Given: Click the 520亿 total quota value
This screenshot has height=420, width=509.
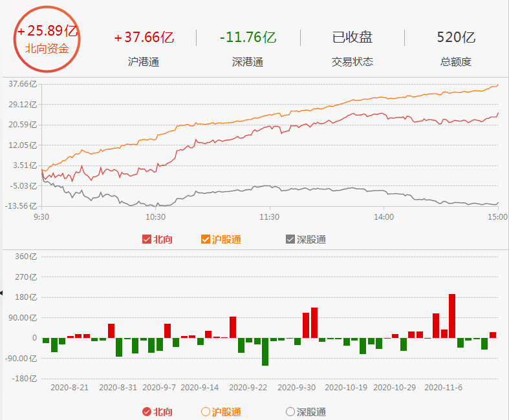Looking at the screenshot, I should 456,37.
